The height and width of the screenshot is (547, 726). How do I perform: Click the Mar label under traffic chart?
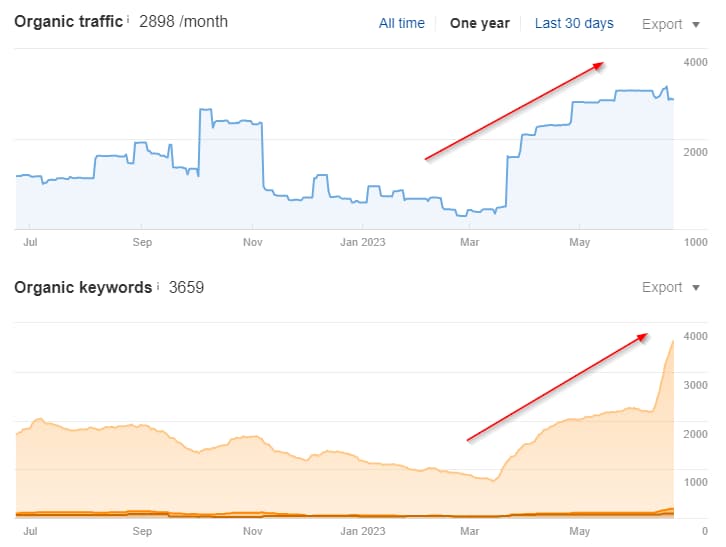click(x=468, y=241)
